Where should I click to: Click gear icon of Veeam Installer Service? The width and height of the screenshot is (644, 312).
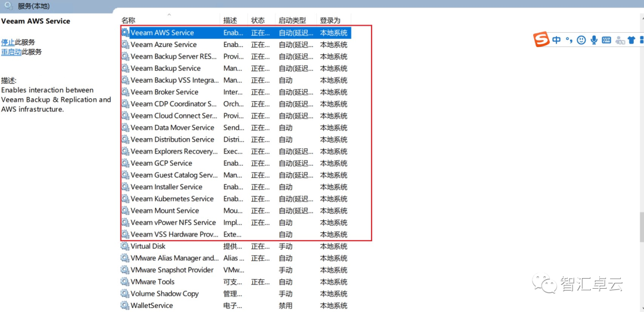[x=125, y=187]
